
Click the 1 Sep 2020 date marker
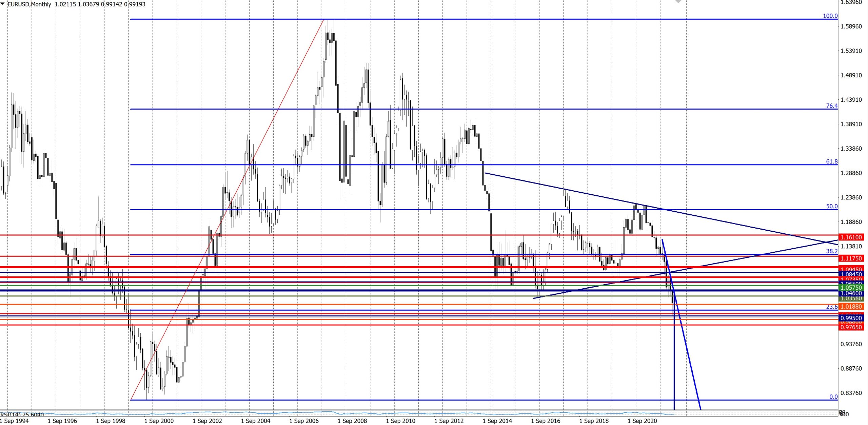pos(642,421)
